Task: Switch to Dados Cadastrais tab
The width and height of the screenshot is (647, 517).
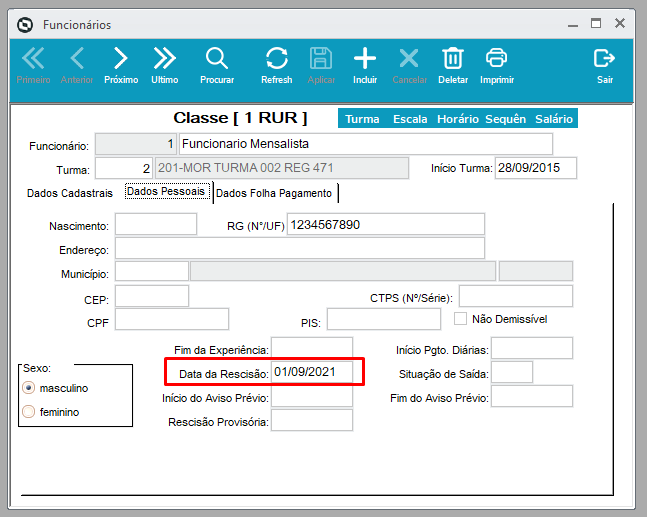Action: (x=70, y=193)
